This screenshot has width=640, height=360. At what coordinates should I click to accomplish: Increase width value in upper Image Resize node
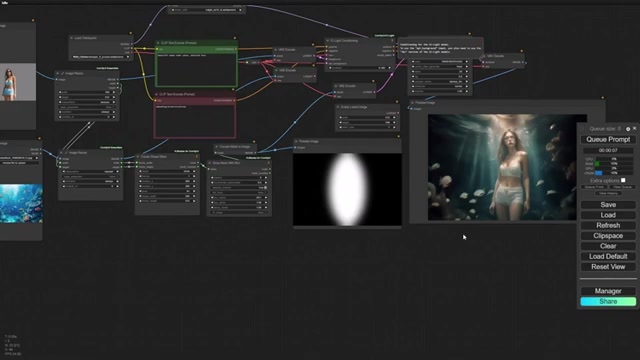[x=114, y=92]
